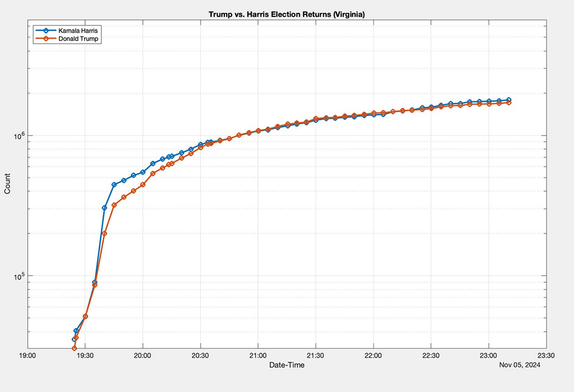Click the 10^5 y-axis tick label

(18, 276)
